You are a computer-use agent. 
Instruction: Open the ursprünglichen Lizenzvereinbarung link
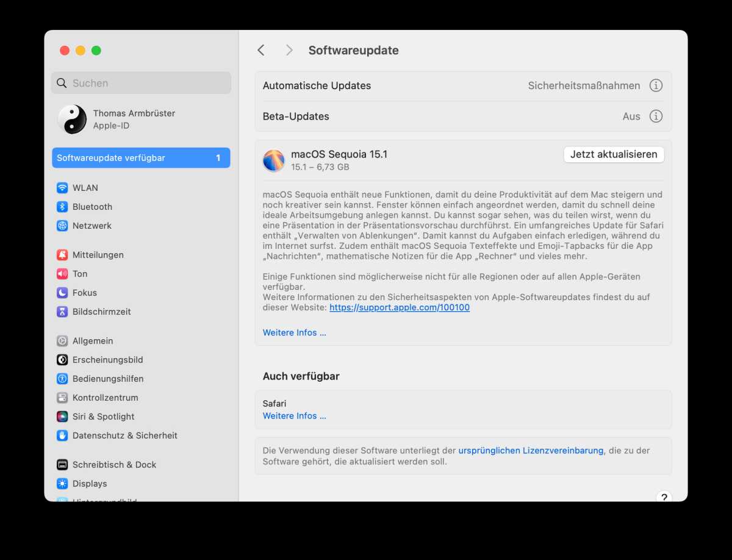[531, 450]
